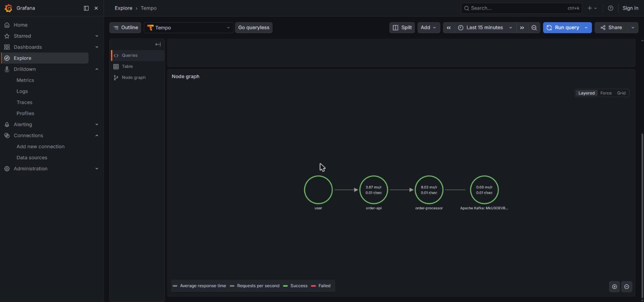Open Add new connection
Viewport: 644px width, 302px height.
(x=40, y=147)
